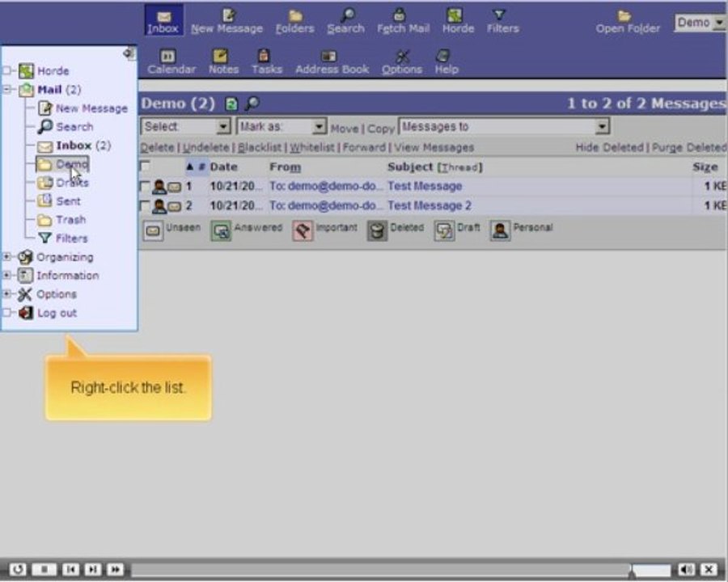Open Horde from the top toolbar
728x582 pixels.
pos(458,22)
